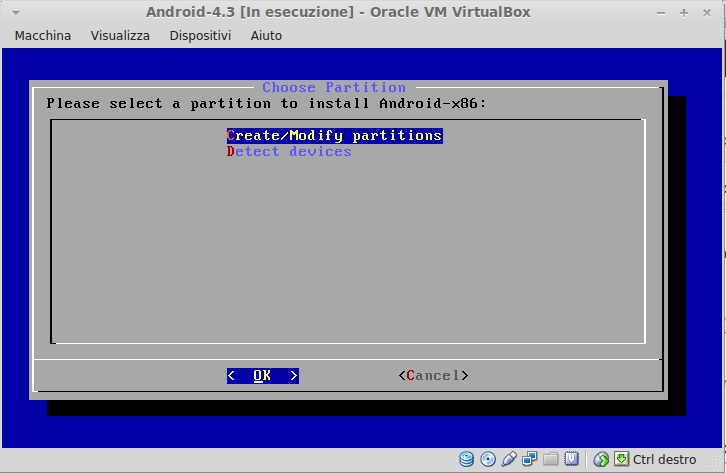
Task: Click the 'Ctrl destro' host key label
Action: pyautogui.click(x=664, y=460)
